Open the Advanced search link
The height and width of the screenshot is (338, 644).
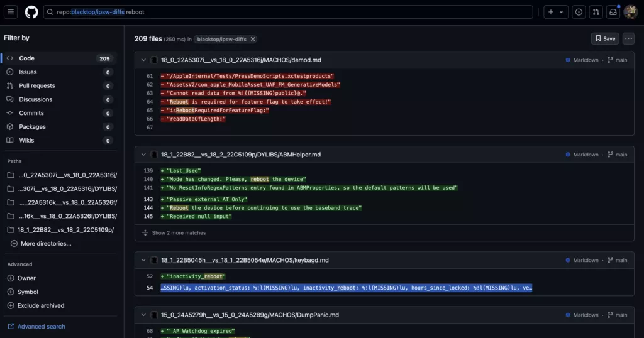tap(41, 327)
